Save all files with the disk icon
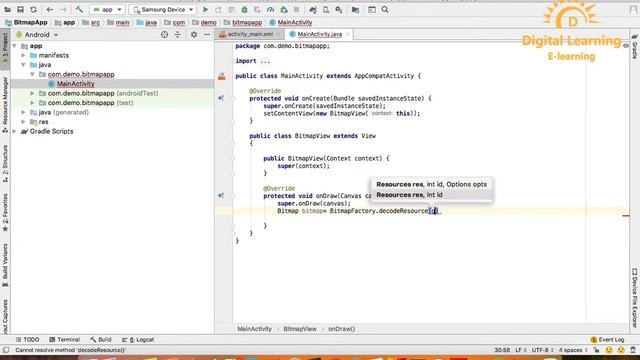This screenshot has height=360, width=640. (20, 9)
